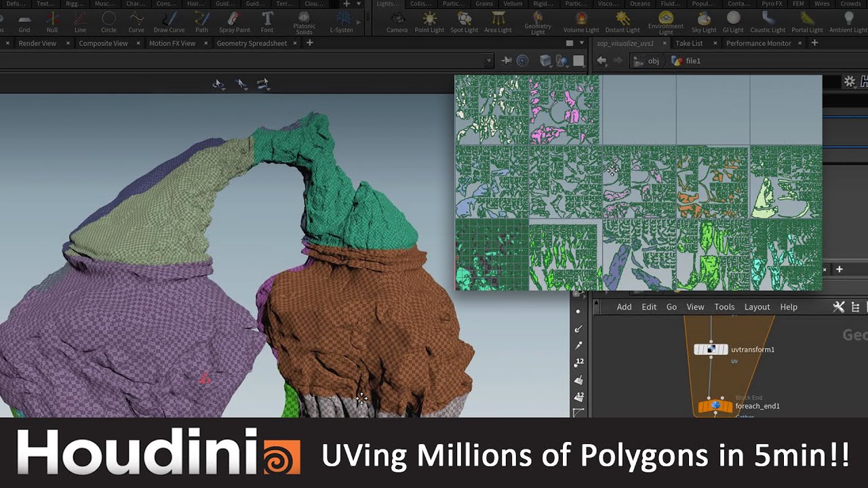Add a Caustic Light
Viewport: 868px width, 488px height.
pyautogui.click(x=768, y=22)
